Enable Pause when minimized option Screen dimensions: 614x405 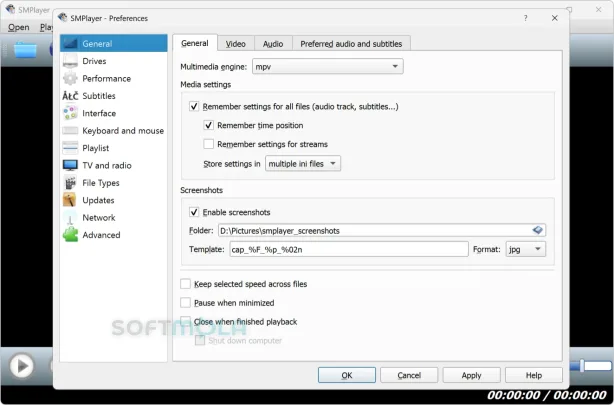(x=185, y=303)
